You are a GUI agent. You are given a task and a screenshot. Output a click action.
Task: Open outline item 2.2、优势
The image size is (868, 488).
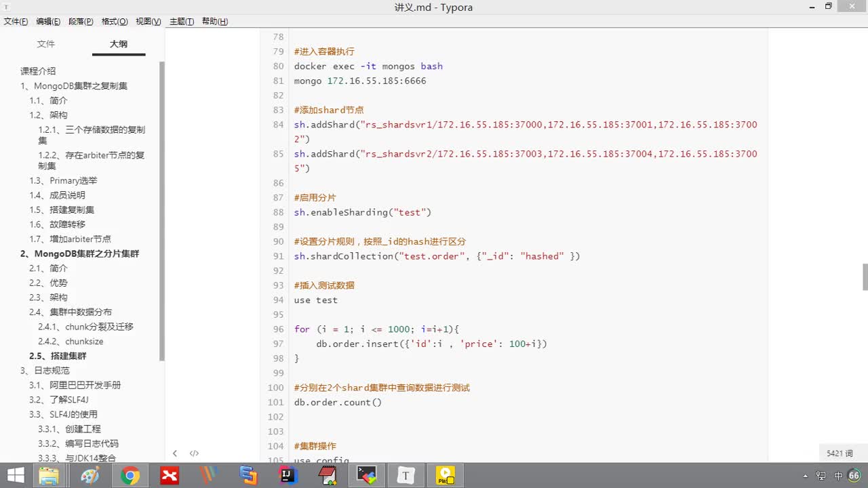click(48, 283)
